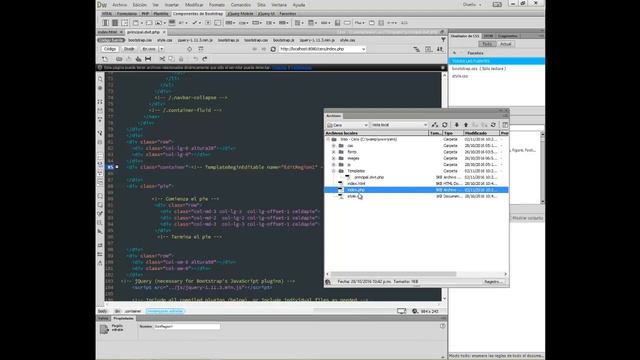The image size is (640, 360).
Task: Click the Copy icon in standard toolbar
Action: tap(171, 59)
